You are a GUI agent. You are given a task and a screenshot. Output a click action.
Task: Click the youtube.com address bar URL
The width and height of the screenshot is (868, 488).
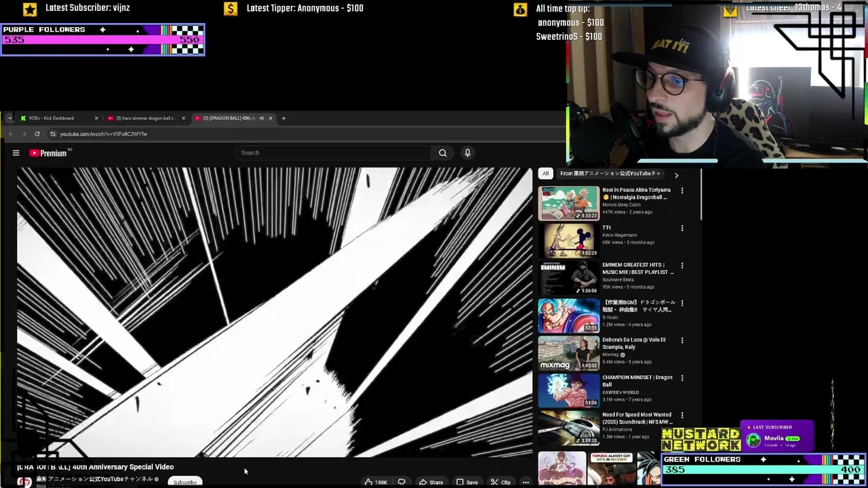pyautogui.click(x=103, y=134)
